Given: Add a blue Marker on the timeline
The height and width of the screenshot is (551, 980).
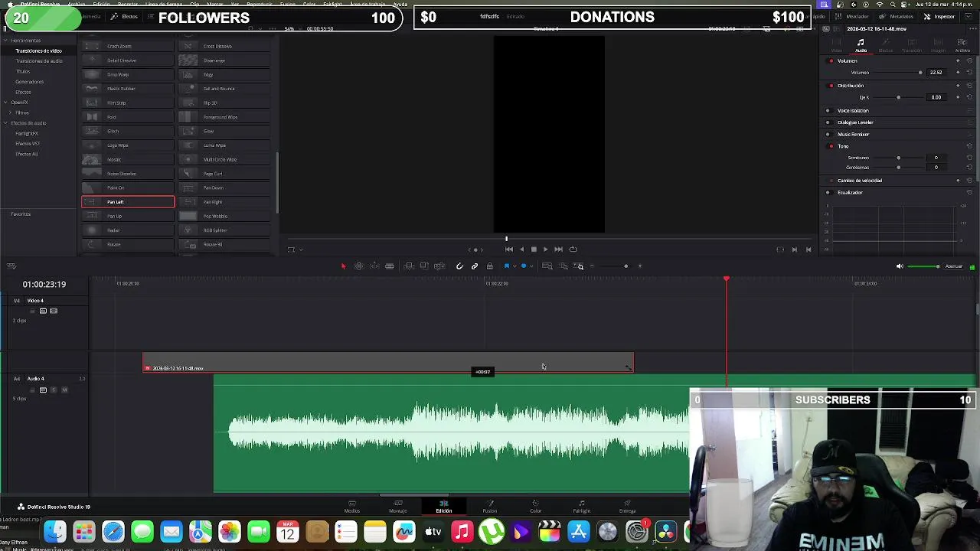Looking at the screenshot, I should (524, 266).
